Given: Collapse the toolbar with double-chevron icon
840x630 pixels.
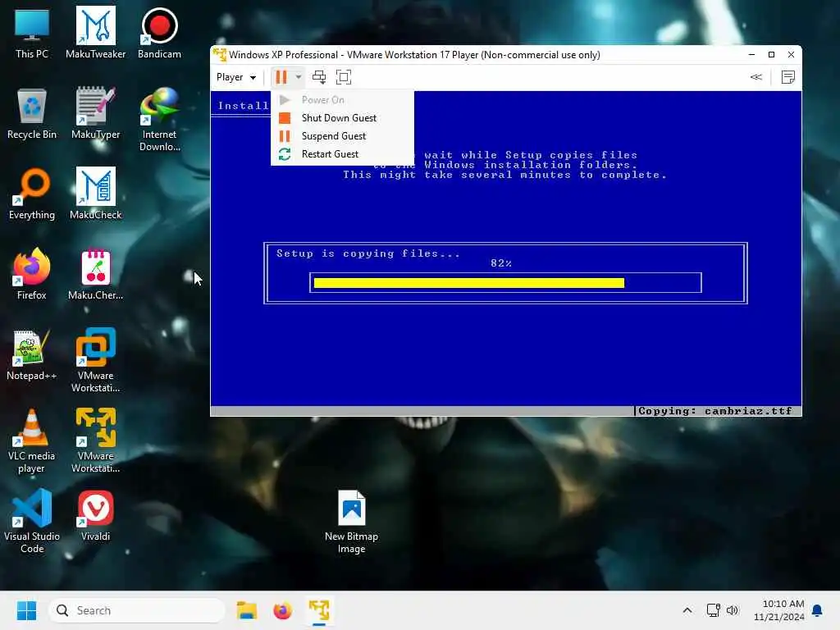Looking at the screenshot, I should click(x=756, y=77).
